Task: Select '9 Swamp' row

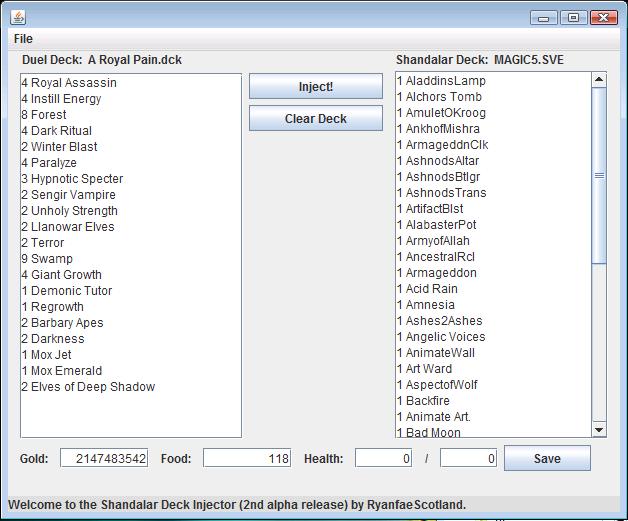Action: click(131, 259)
